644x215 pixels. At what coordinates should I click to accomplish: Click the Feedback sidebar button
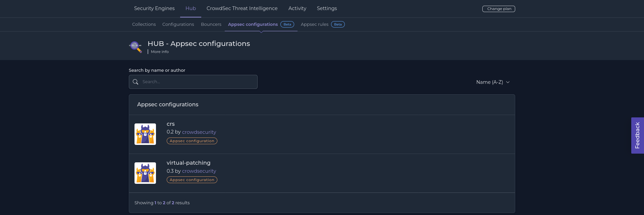pyautogui.click(x=637, y=136)
